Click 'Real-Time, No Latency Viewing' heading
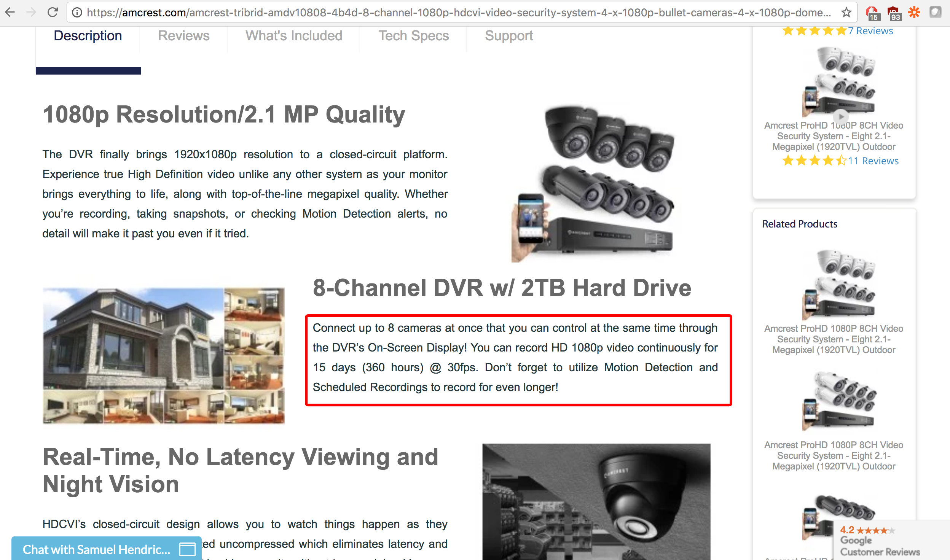The height and width of the screenshot is (560, 950). [241, 470]
